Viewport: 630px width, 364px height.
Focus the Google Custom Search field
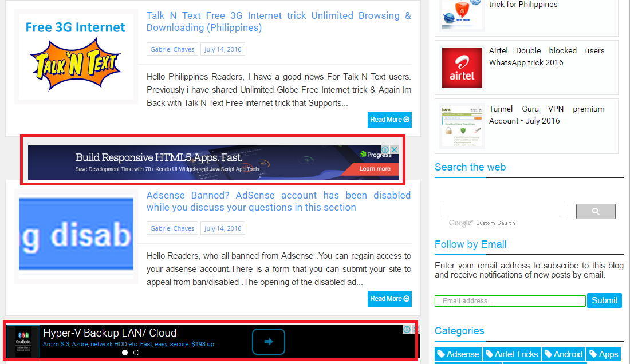click(505, 212)
